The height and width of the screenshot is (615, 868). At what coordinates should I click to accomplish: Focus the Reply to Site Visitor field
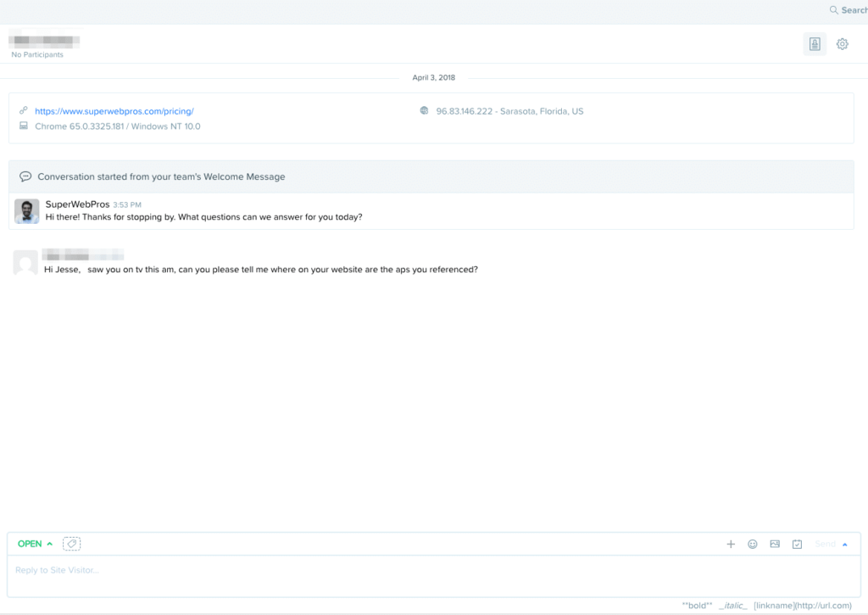coord(433,576)
